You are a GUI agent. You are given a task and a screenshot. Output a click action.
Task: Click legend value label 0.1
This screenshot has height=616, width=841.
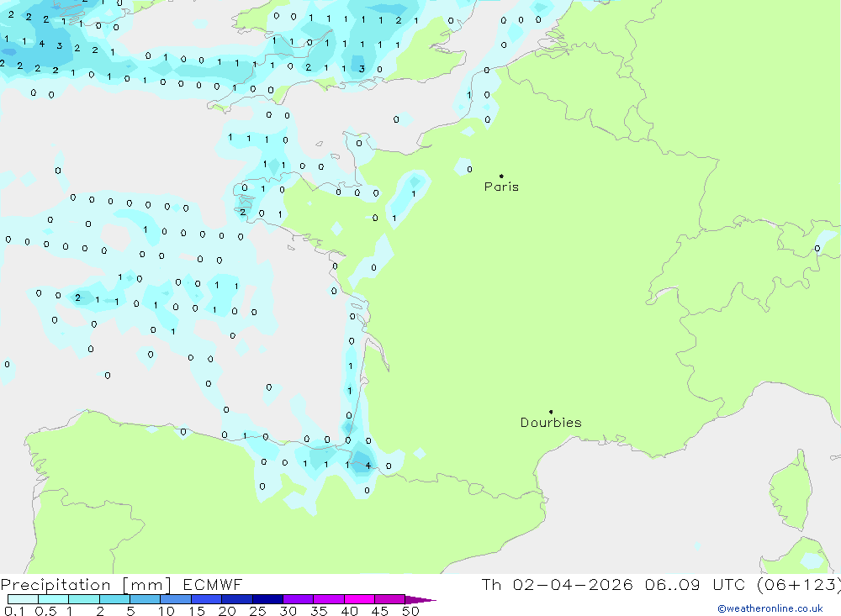(x=14, y=611)
